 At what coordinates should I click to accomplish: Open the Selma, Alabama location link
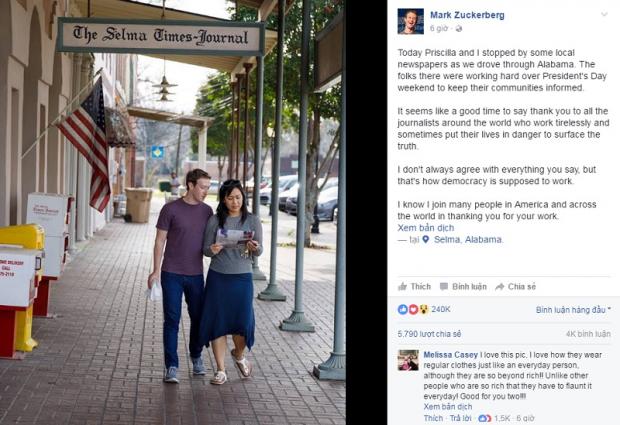469,240
